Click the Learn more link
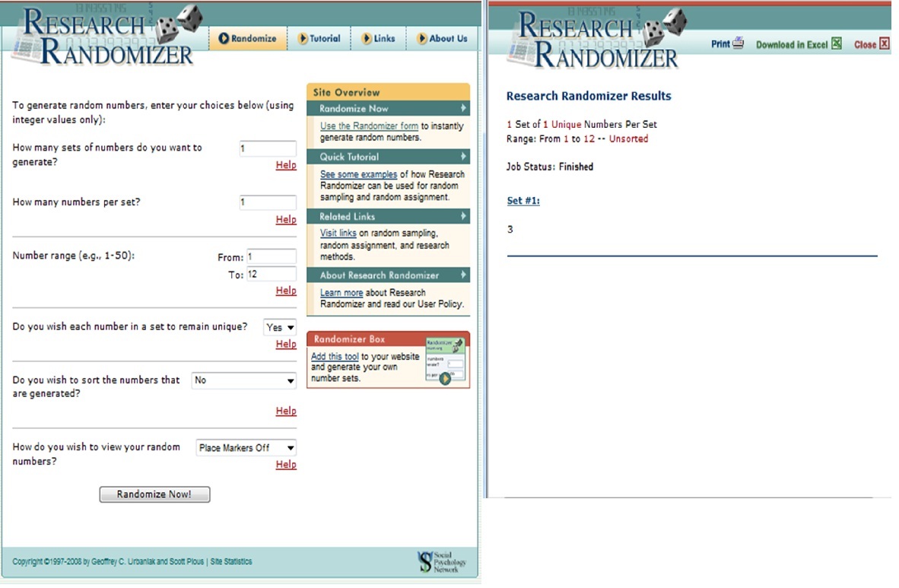 point(341,293)
